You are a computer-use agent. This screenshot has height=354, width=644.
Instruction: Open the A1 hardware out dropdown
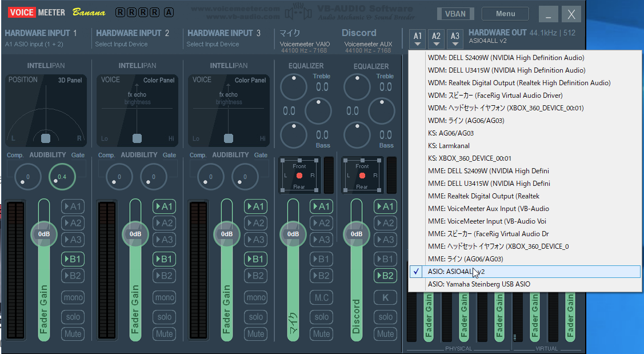tap(418, 39)
